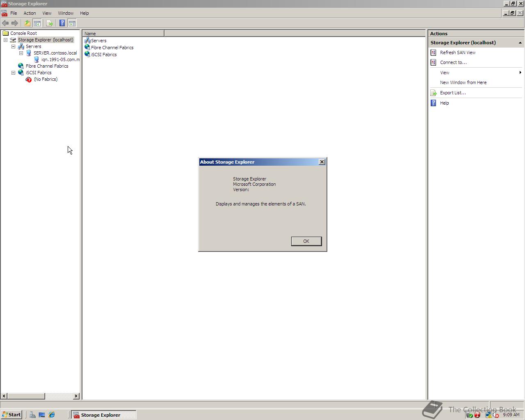This screenshot has height=420, width=525.
Task: Click iSCSI Fabrics in the list pane
Action: point(104,55)
